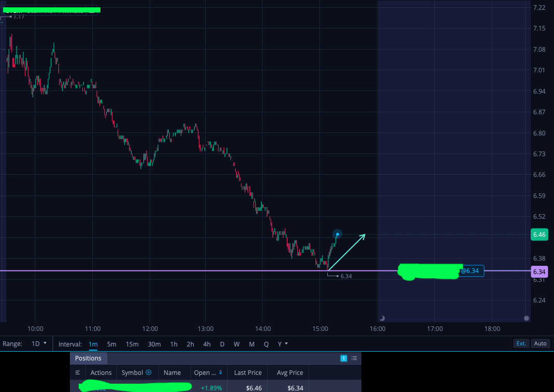Click the purple 6.34 price line label
Viewport: 554px width, 392px height.
[x=539, y=272]
